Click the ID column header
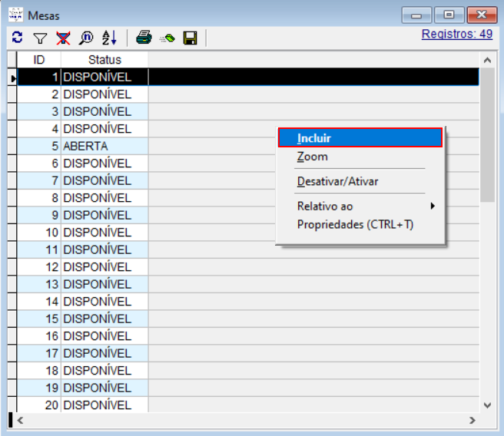 [x=39, y=59]
